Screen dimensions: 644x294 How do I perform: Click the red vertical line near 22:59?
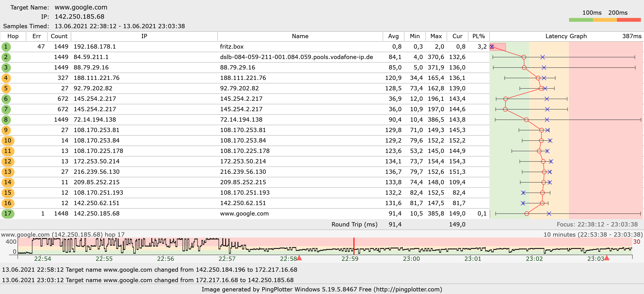pyautogui.click(x=354, y=246)
